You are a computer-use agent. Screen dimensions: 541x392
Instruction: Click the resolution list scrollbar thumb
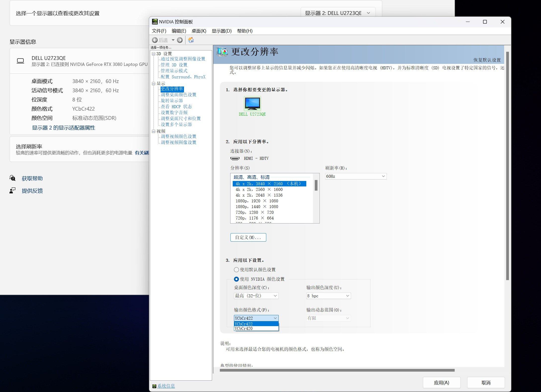tap(316, 185)
